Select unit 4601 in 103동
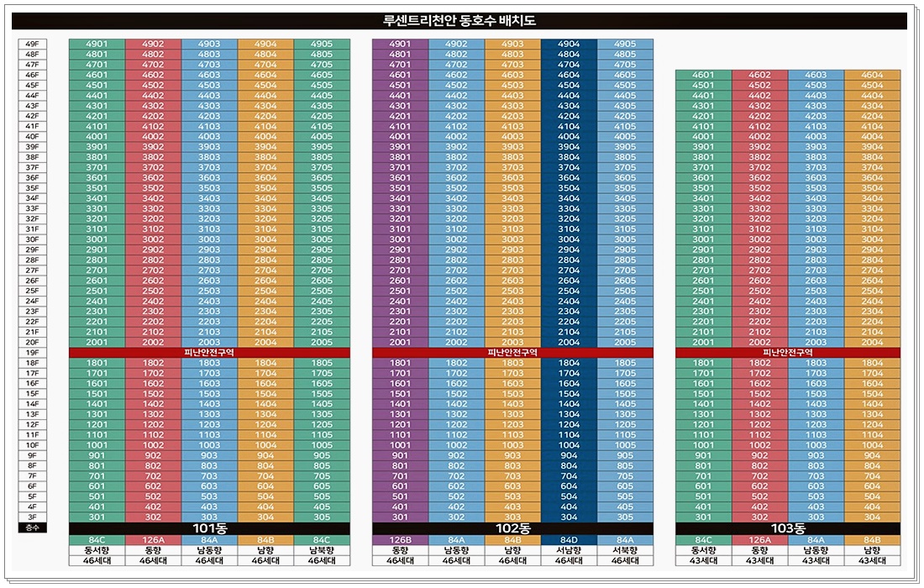The height and width of the screenshot is (588, 924). (x=704, y=75)
